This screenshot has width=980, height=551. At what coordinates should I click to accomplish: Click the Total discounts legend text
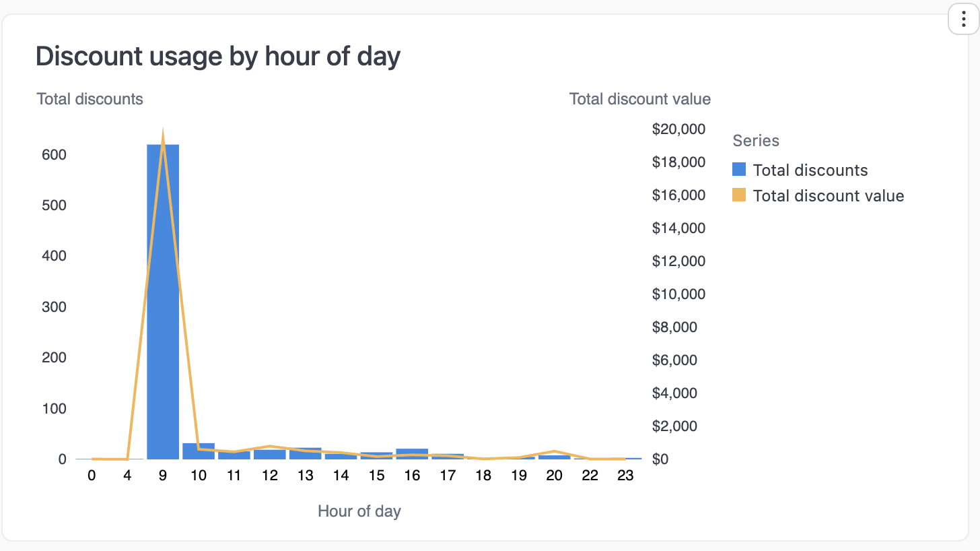[x=810, y=170]
